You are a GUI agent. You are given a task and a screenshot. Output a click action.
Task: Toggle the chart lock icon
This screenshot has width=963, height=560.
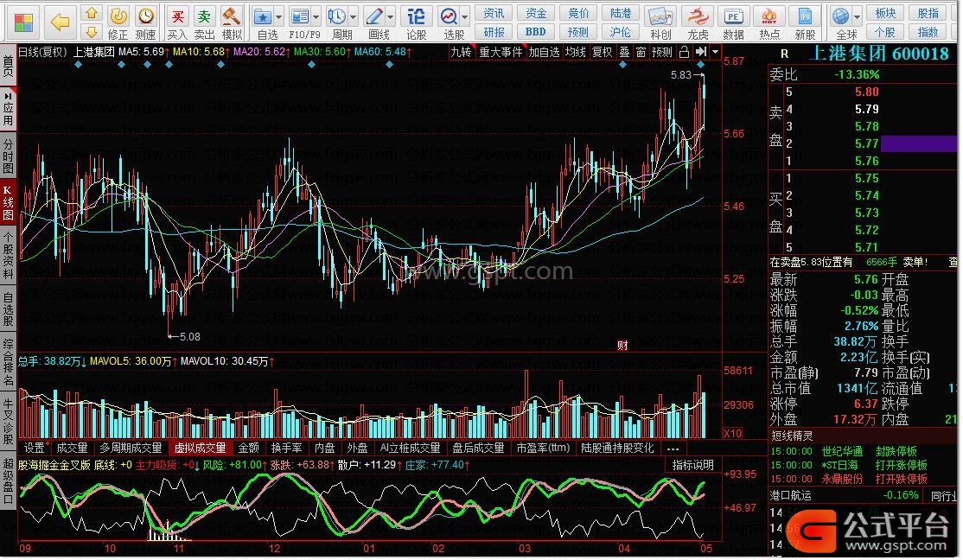tap(684, 52)
